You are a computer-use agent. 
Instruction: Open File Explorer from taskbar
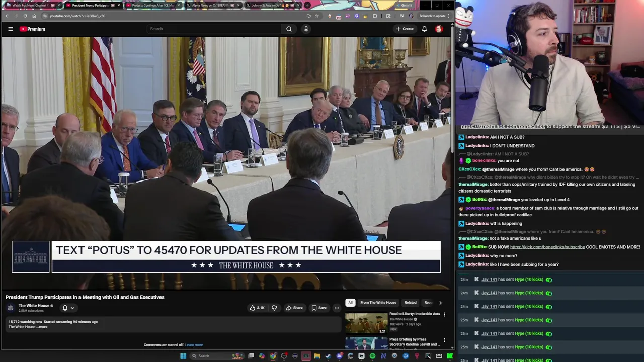pos(317,356)
